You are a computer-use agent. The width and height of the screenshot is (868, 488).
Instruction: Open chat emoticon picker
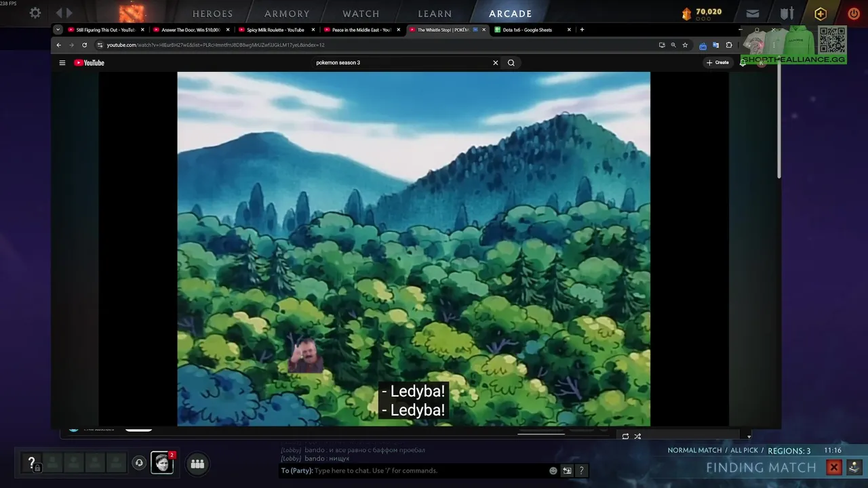tap(553, 470)
